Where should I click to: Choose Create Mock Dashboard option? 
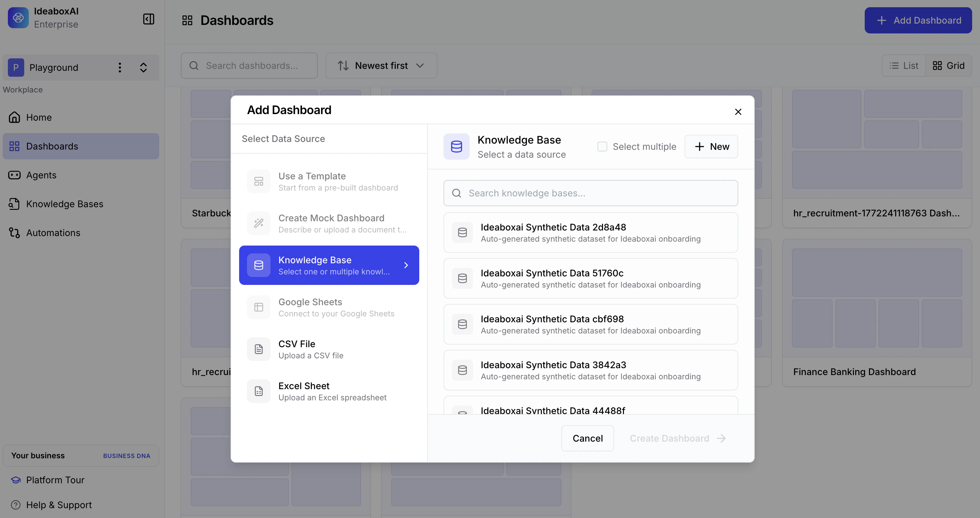[329, 223]
